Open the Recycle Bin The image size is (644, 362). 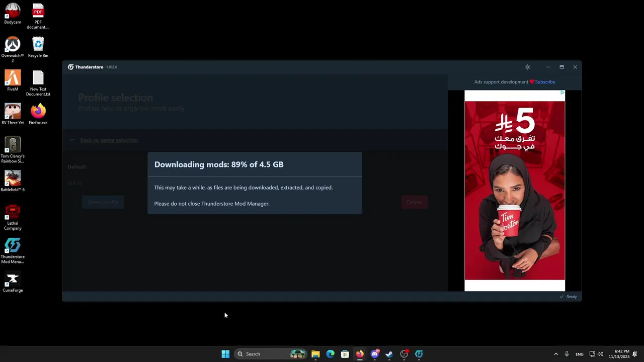[38, 47]
